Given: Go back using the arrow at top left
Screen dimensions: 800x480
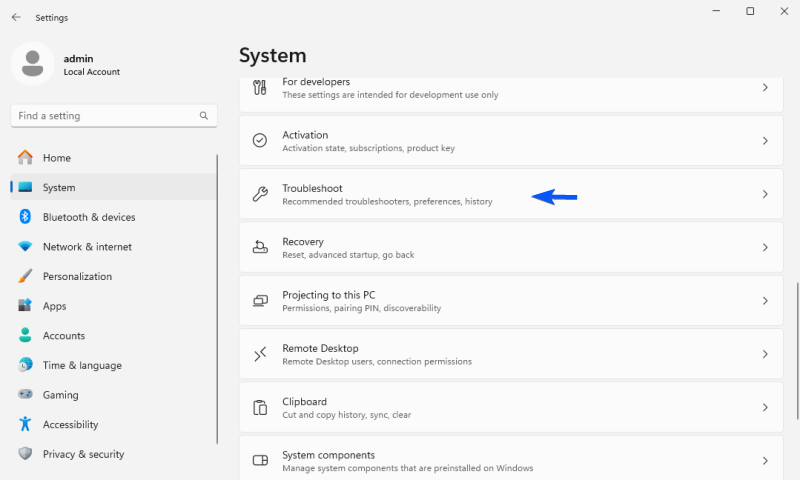Looking at the screenshot, I should click(16, 17).
